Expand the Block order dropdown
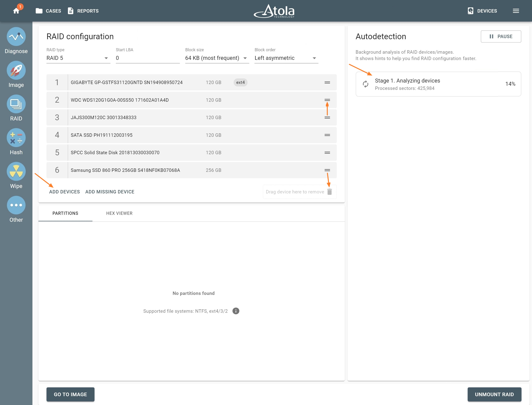Screen dimensions: 532x405 click(286, 58)
